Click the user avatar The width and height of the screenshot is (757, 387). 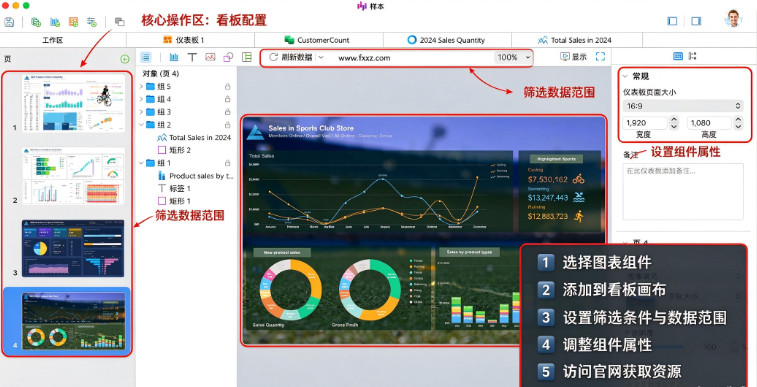tap(733, 19)
